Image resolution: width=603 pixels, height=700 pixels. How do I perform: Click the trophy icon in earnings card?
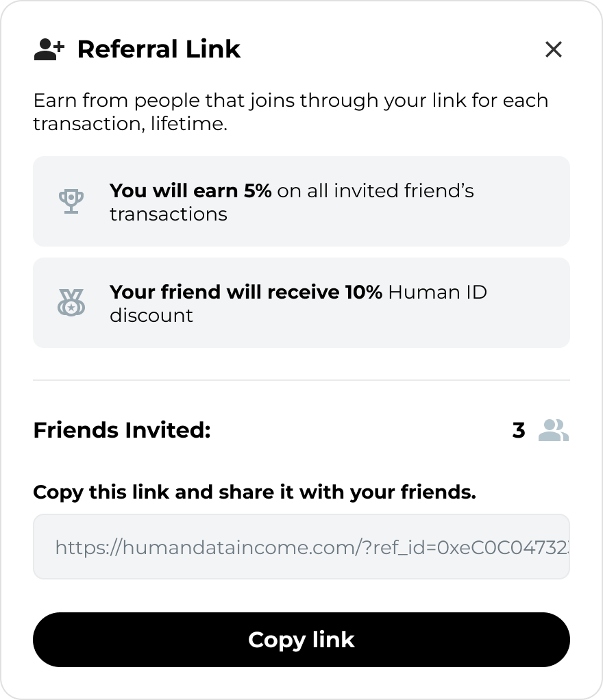tap(71, 201)
